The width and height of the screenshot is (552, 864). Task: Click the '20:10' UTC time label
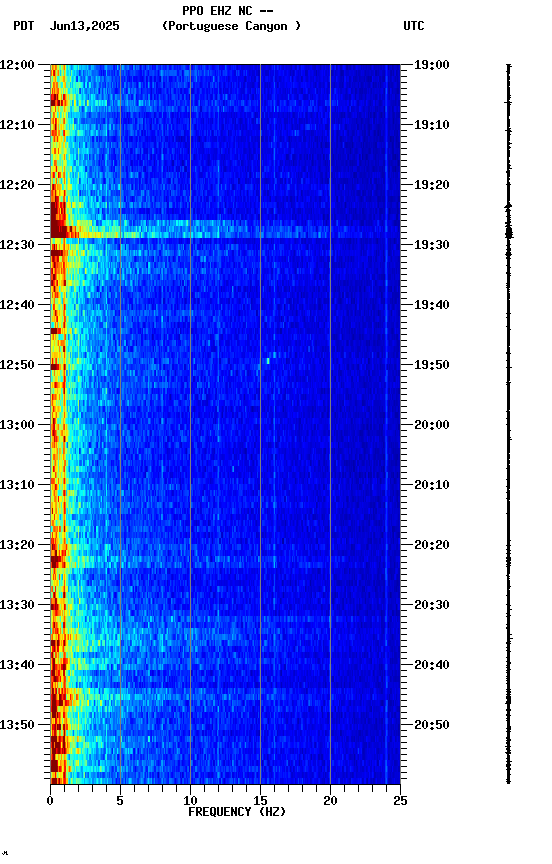tap(432, 485)
